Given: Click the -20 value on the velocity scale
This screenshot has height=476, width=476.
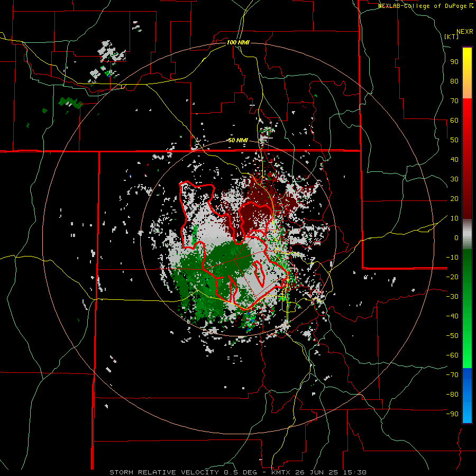Looking at the screenshot, I should [x=452, y=277].
